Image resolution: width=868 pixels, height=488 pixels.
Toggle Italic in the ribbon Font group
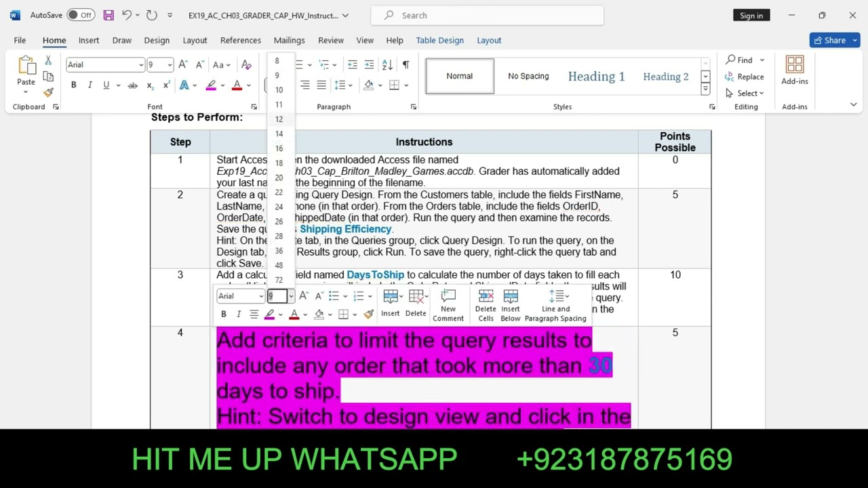[90, 85]
